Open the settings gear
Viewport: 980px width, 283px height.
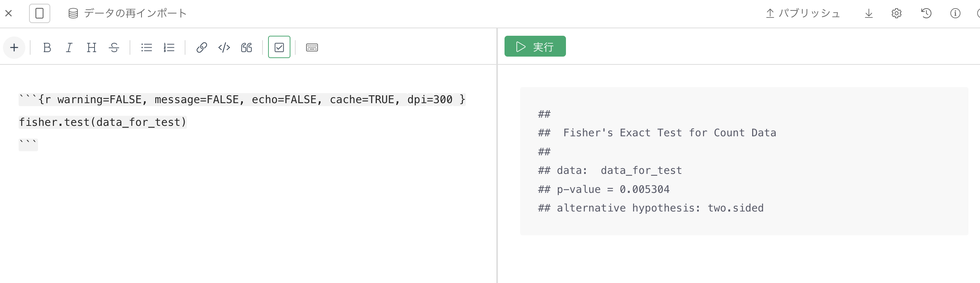(896, 13)
